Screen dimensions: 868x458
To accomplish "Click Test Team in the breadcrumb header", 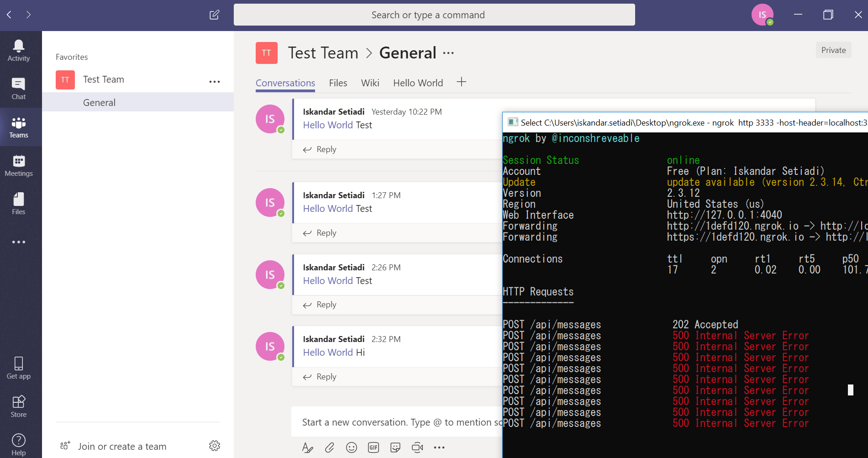I will pyautogui.click(x=323, y=53).
